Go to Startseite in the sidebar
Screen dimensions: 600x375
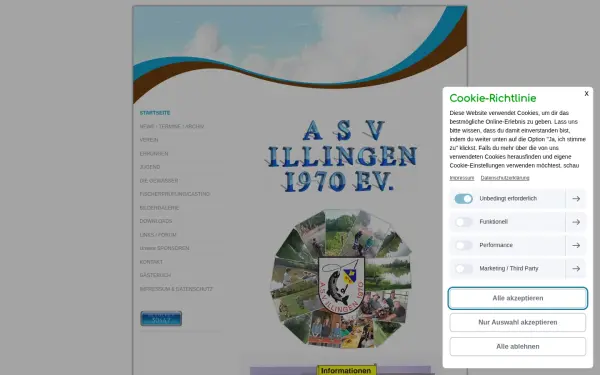tap(155, 113)
